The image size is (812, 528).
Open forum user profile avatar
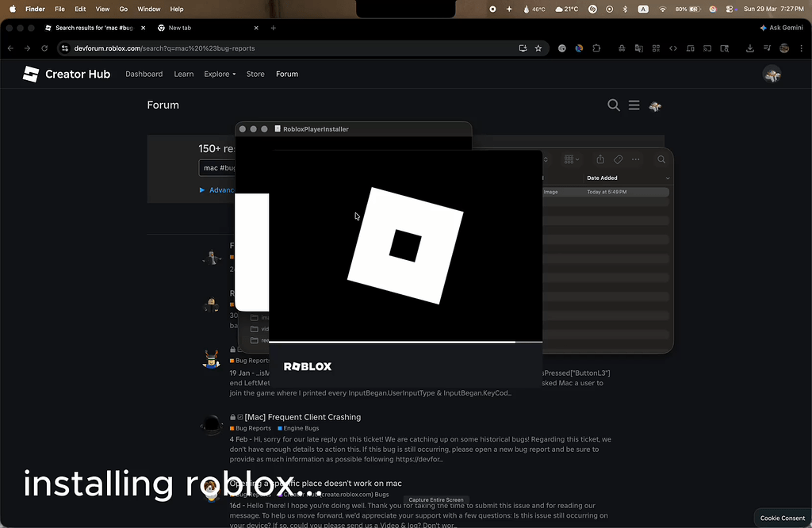coord(655,106)
